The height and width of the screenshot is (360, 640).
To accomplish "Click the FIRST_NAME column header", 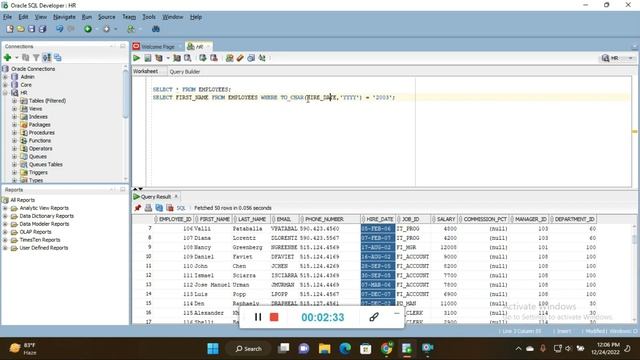I will tap(214, 219).
